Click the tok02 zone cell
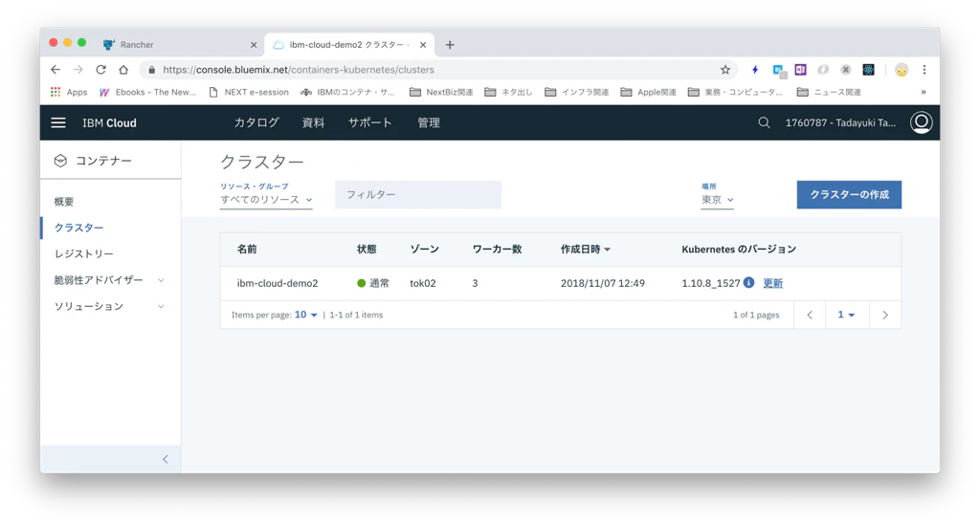This screenshot has height=526, width=980. 422,283
